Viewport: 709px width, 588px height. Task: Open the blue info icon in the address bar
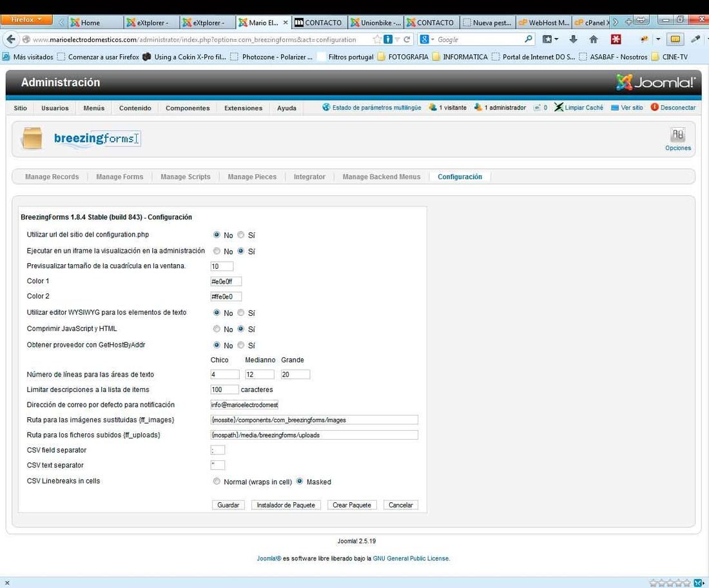coord(388,39)
